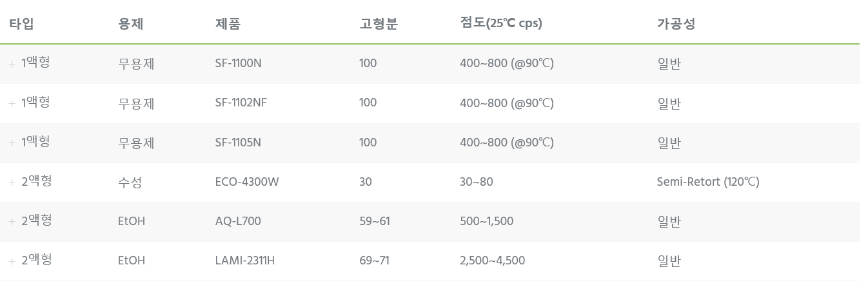Select the SF-1100N product name
This screenshot has height=296, width=868.
click(x=239, y=63)
